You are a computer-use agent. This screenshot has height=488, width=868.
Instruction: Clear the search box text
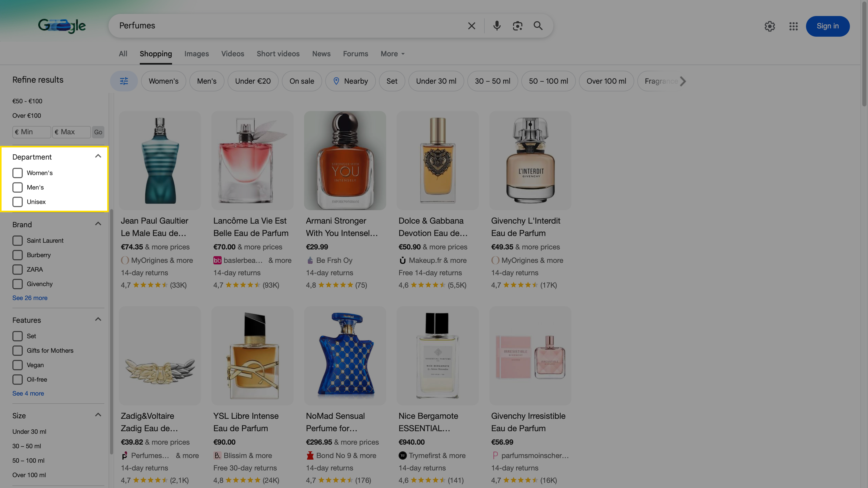click(x=471, y=26)
